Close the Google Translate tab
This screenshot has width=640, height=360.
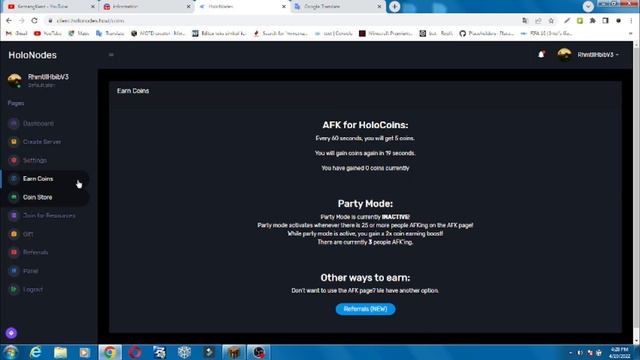click(379, 7)
